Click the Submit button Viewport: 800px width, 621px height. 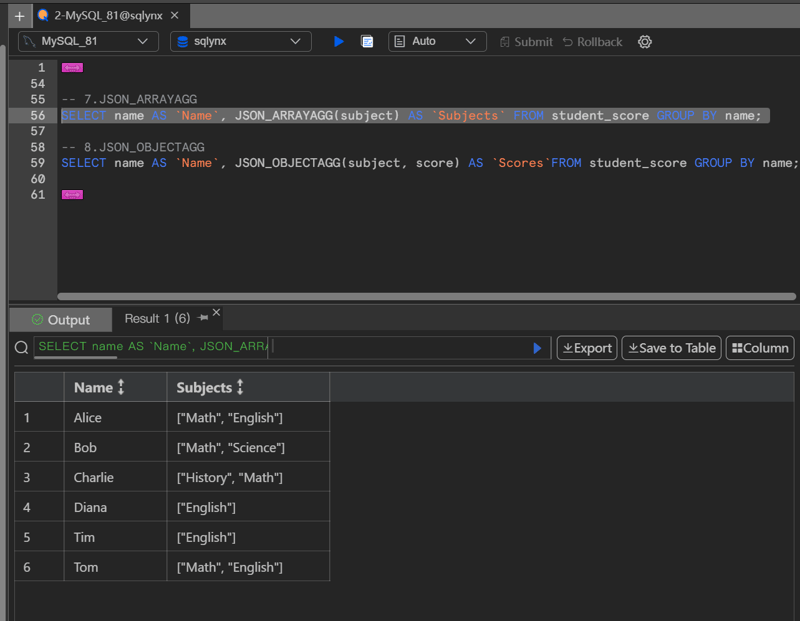(x=526, y=42)
